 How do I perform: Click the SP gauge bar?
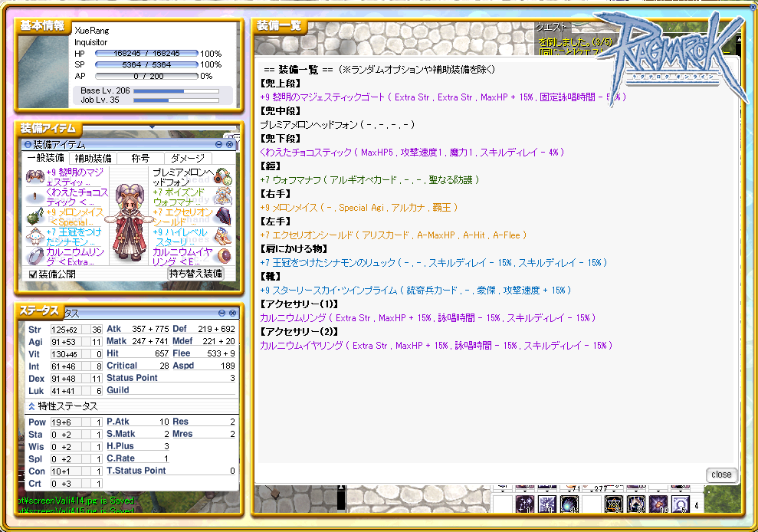pyautogui.click(x=146, y=64)
